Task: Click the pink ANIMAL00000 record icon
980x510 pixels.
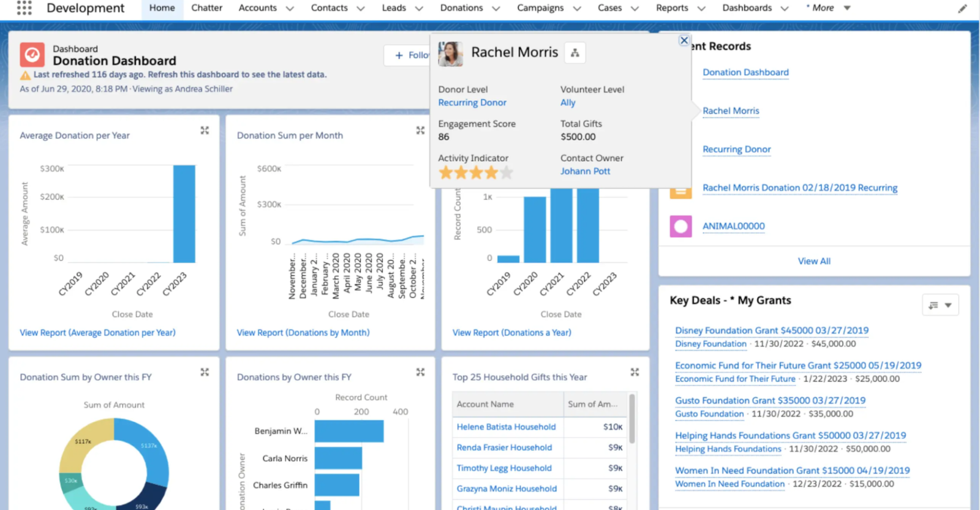Action: pyautogui.click(x=680, y=227)
